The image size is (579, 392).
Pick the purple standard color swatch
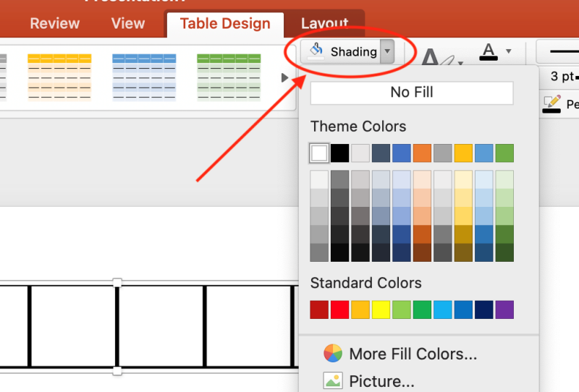(x=504, y=310)
